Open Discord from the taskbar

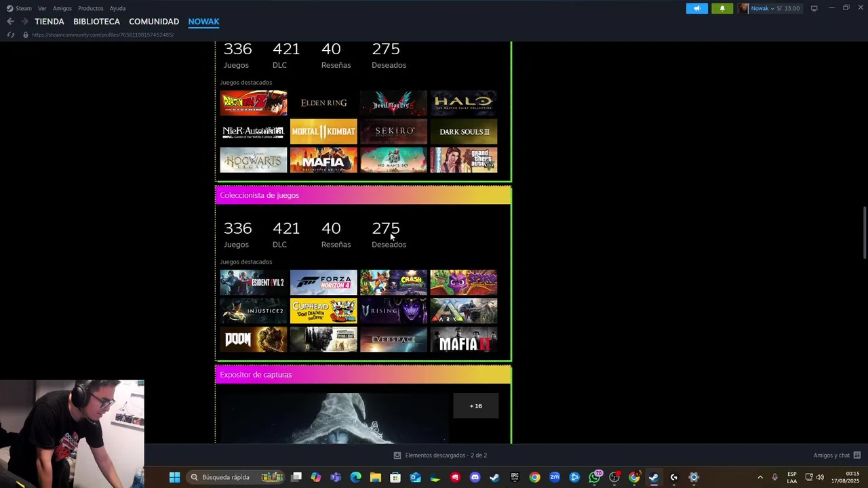[475, 477]
